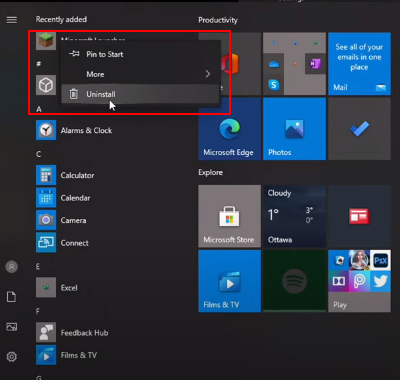Click the Calculator label text
400x380 pixels.
click(77, 175)
